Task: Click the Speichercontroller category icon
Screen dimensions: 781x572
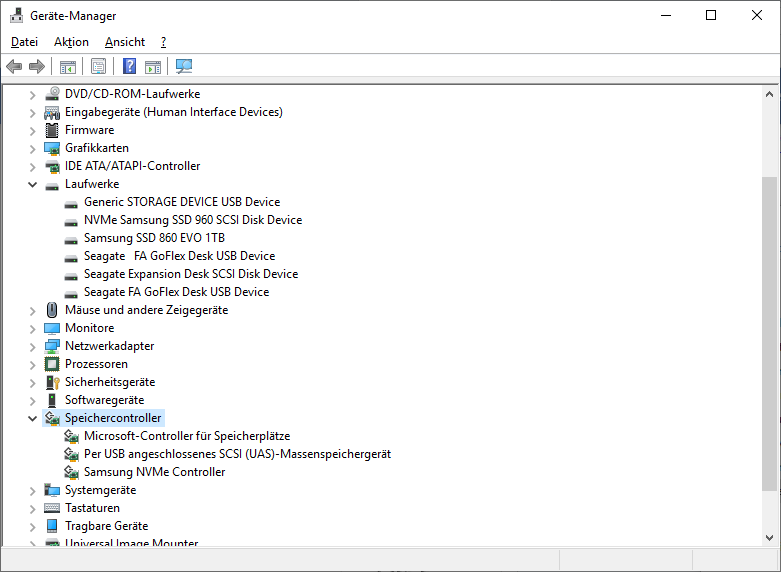Action: point(52,418)
